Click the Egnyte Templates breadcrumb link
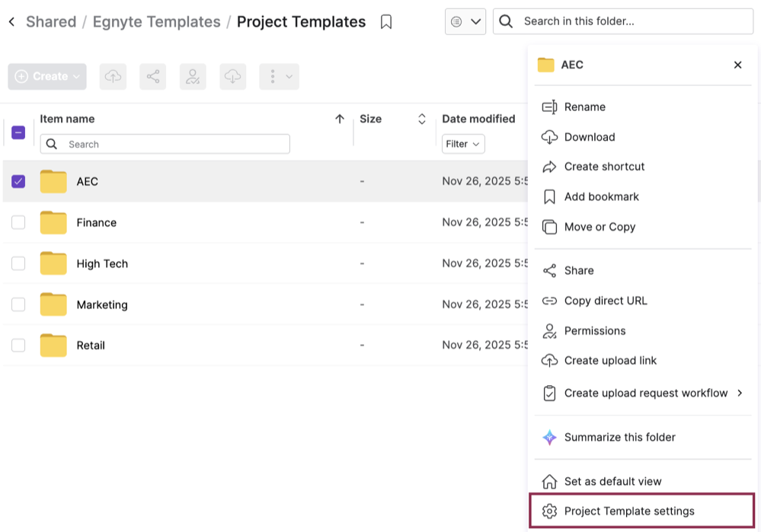 155,21
